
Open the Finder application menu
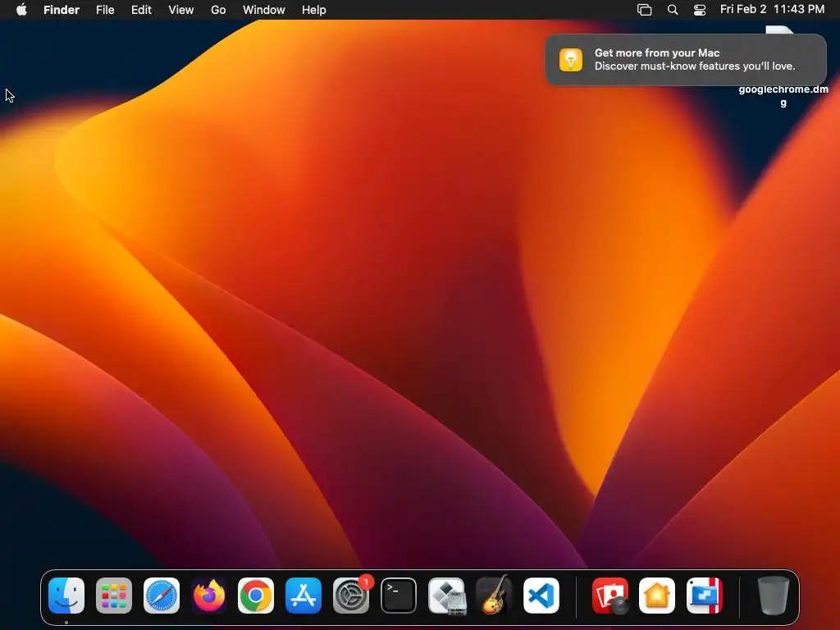(x=62, y=10)
